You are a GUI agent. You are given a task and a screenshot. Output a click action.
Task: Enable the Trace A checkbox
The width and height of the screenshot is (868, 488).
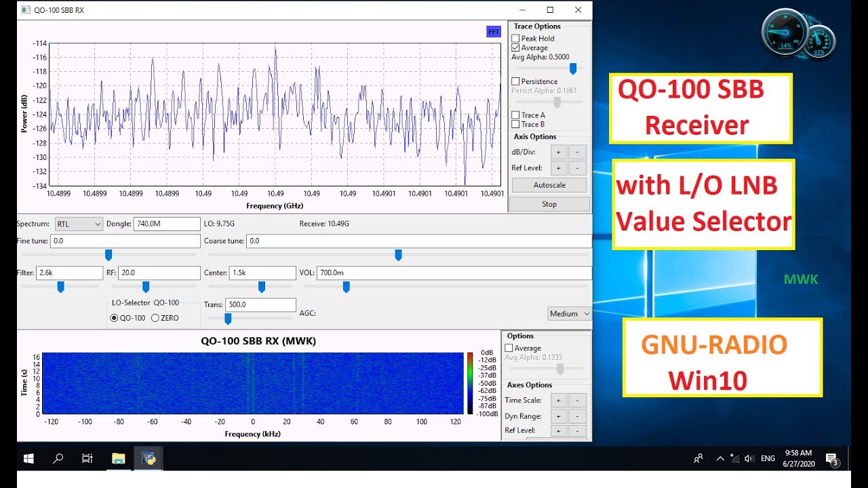point(515,115)
